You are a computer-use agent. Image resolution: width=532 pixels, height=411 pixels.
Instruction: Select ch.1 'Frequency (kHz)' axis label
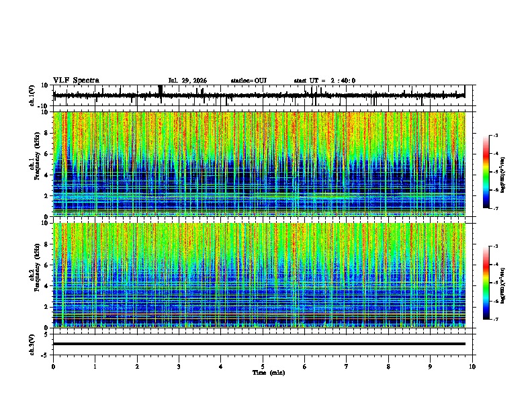tap(37, 156)
